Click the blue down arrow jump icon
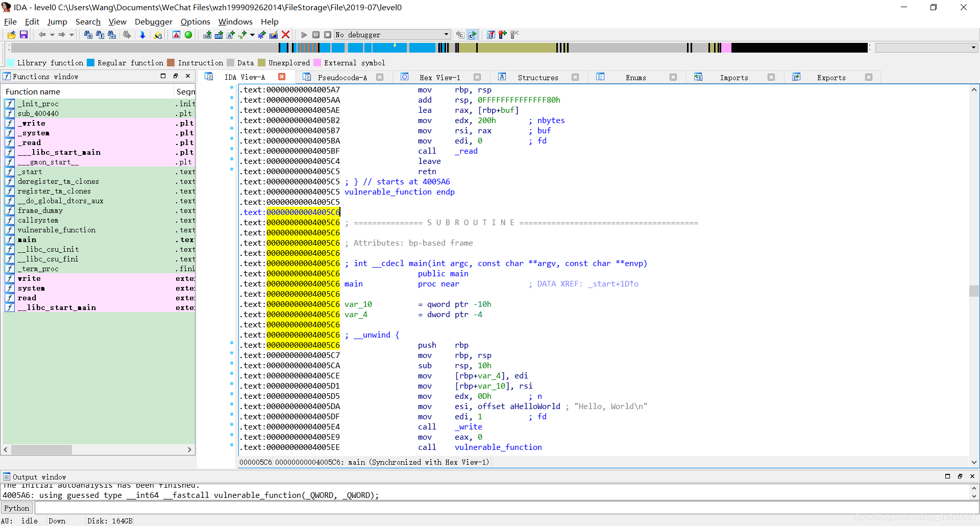The width and height of the screenshot is (980, 526). 142,35
